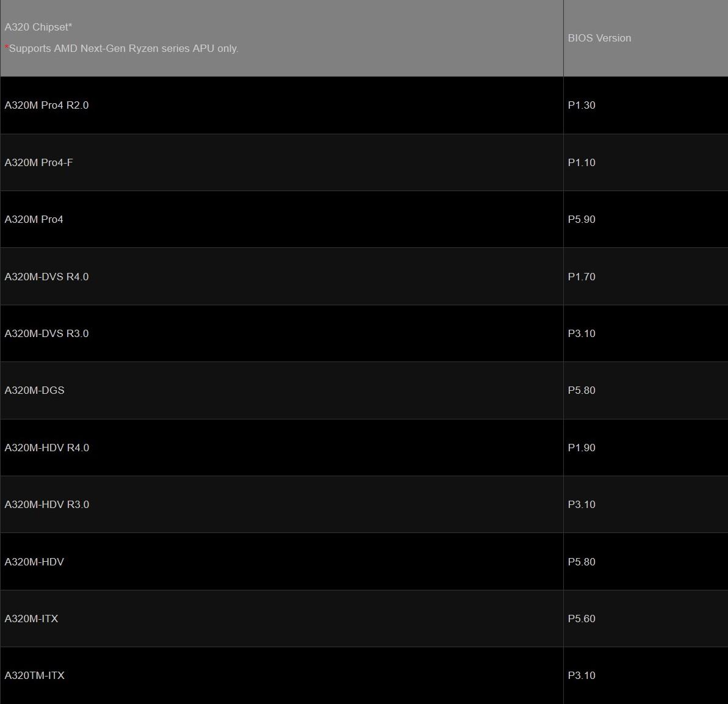Screen dimensions: 728x704
Task: Click BIOS version P1.10 cell
Action: coord(582,162)
